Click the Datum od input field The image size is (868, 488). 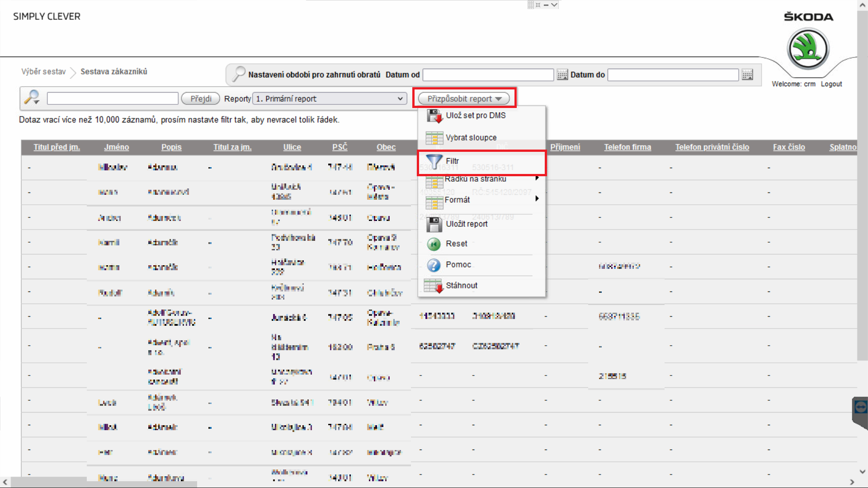tap(488, 75)
